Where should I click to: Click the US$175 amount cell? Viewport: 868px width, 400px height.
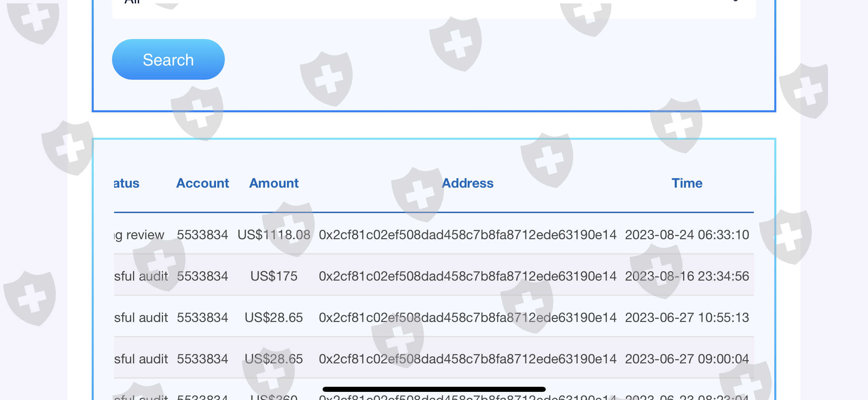click(274, 276)
